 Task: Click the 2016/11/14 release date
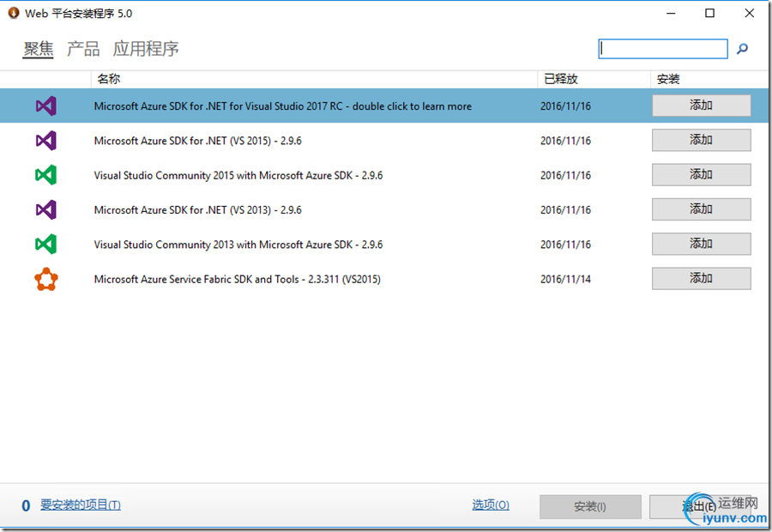(565, 280)
